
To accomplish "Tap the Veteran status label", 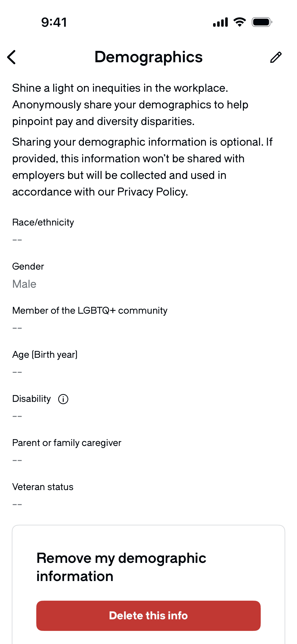I will click(43, 487).
